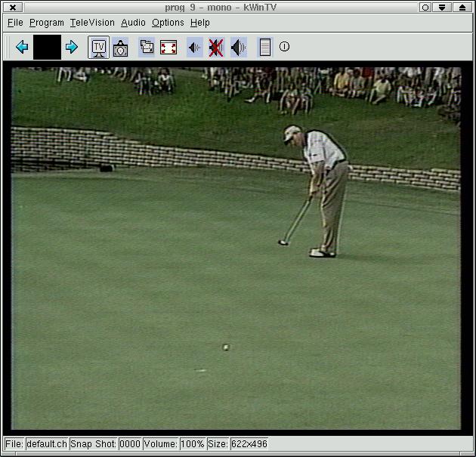Click the power circle icon in toolbar

(285, 47)
